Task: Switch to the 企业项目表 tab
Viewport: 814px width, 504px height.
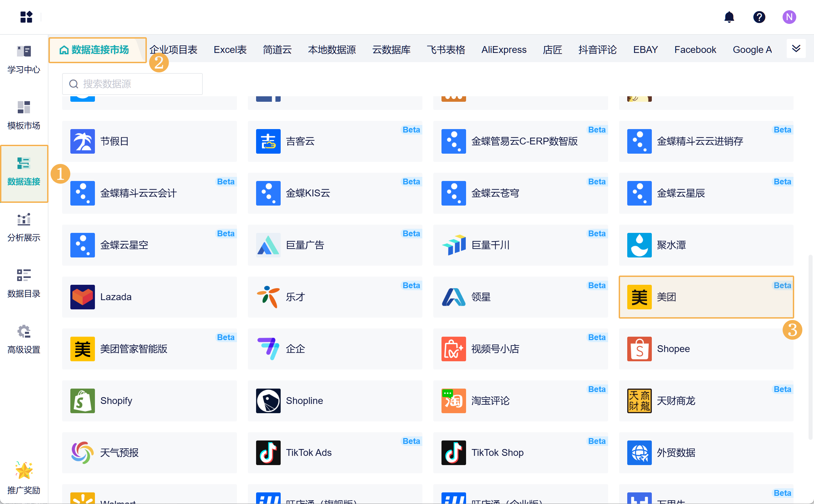Action: (174, 50)
